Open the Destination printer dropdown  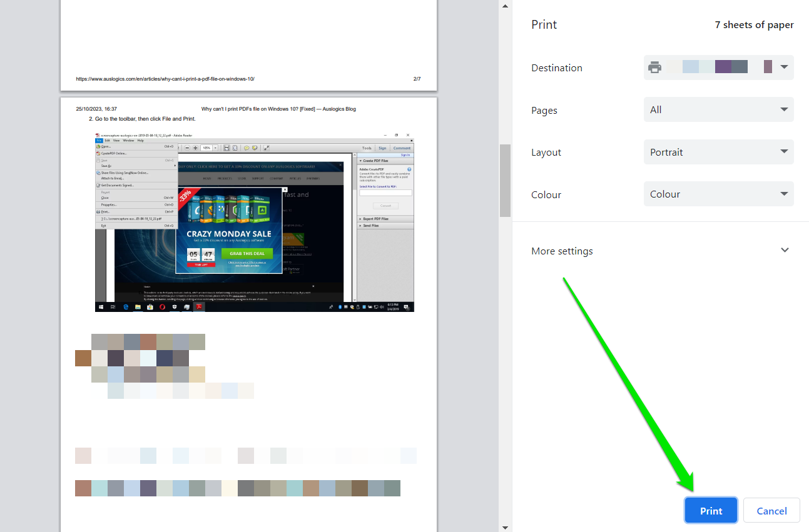click(x=718, y=68)
